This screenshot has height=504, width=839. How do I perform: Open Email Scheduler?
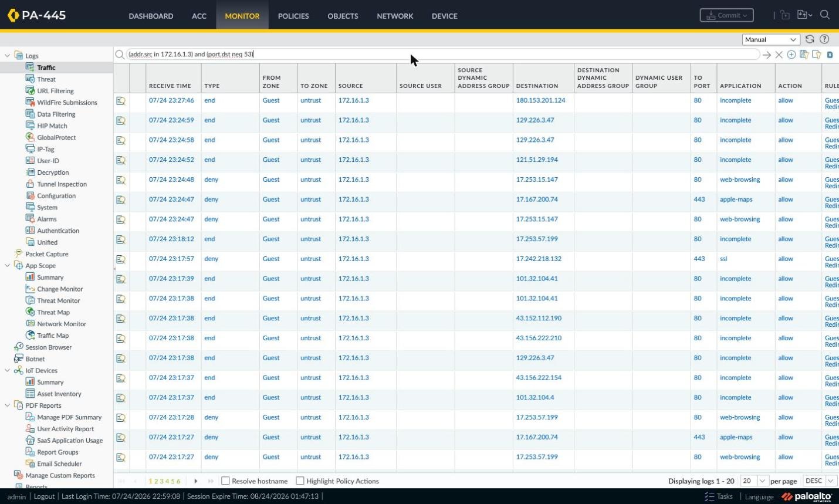(59, 464)
